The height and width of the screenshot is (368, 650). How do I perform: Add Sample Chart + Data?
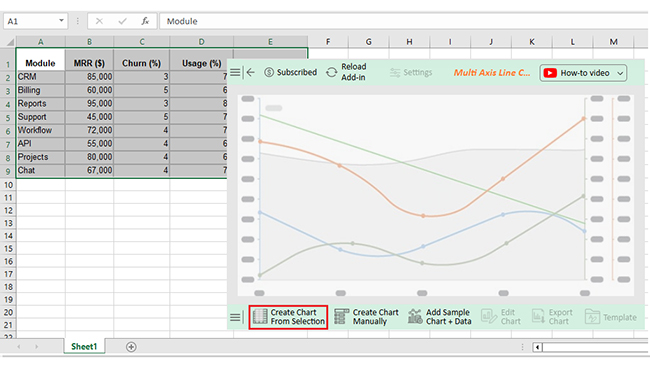439,317
